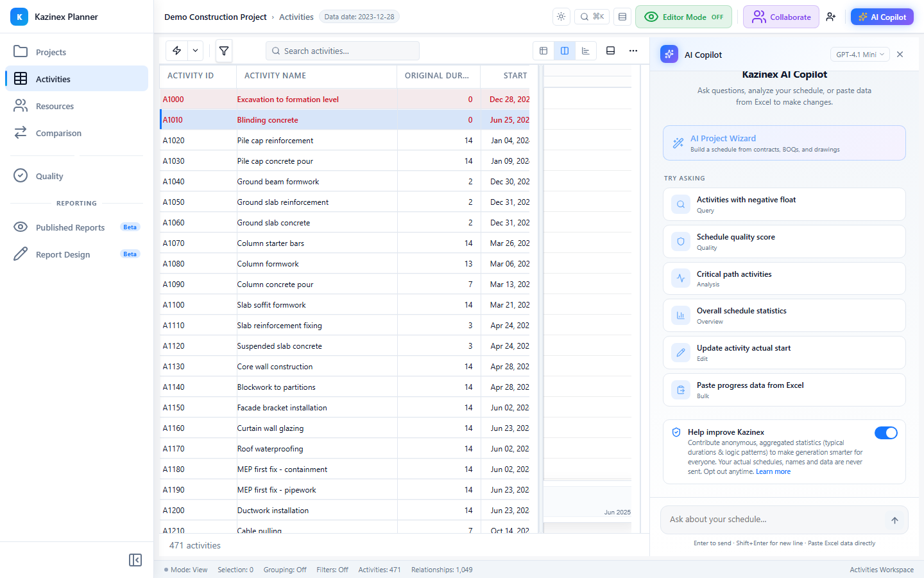The height and width of the screenshot is (578, 924).
Task: Open the filter funnel icon
Action: tap(224, 51)
